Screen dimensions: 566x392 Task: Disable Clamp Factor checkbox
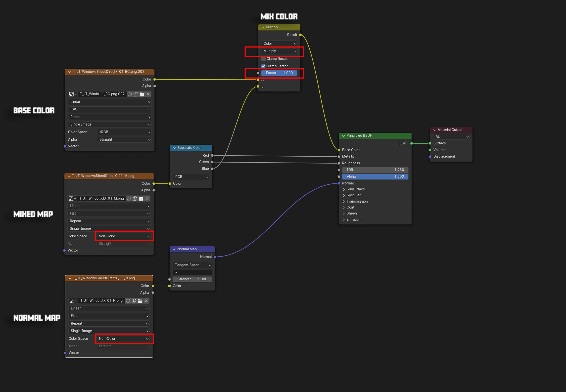click(263, 66)
